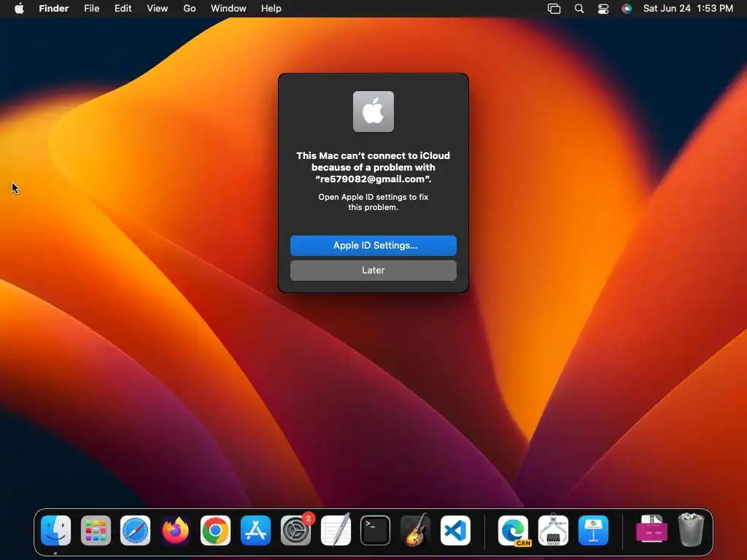
Task: Click the "Open Apple ID settings" message text
Action: 373,202
